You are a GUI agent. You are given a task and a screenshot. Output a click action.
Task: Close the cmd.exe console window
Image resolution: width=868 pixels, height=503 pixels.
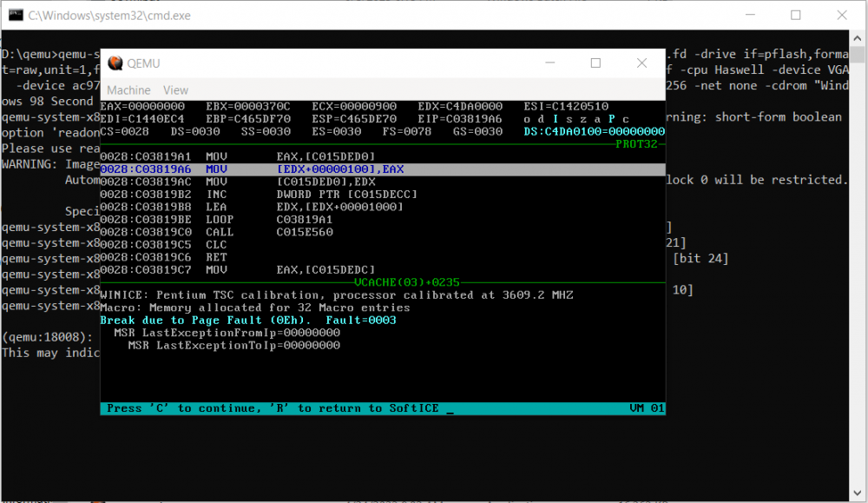pyautogui.click(x=842, y=16)
